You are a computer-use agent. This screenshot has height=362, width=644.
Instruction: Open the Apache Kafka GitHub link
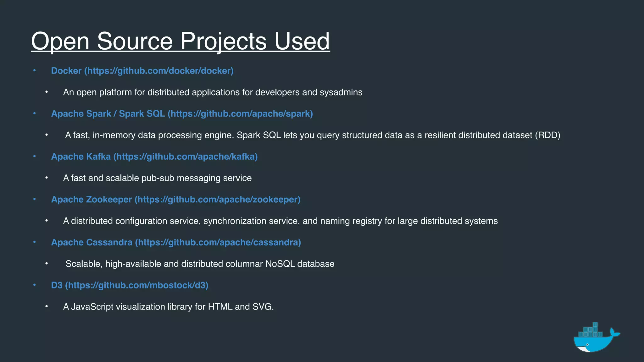(x=154, y=157)
